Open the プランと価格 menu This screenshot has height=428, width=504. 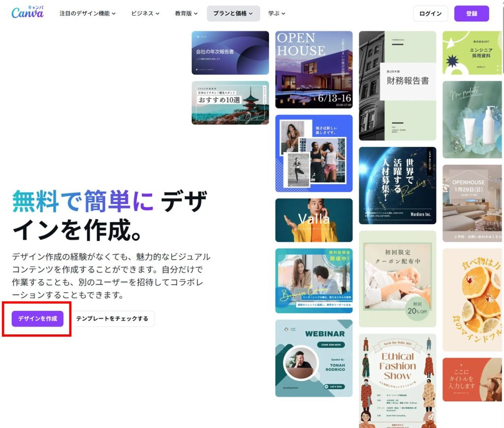point(233,14)
